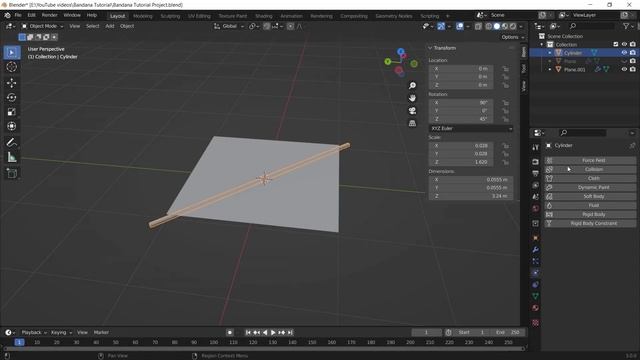
Task: Open the Render properties tab
Action: [x=536, y=162]
